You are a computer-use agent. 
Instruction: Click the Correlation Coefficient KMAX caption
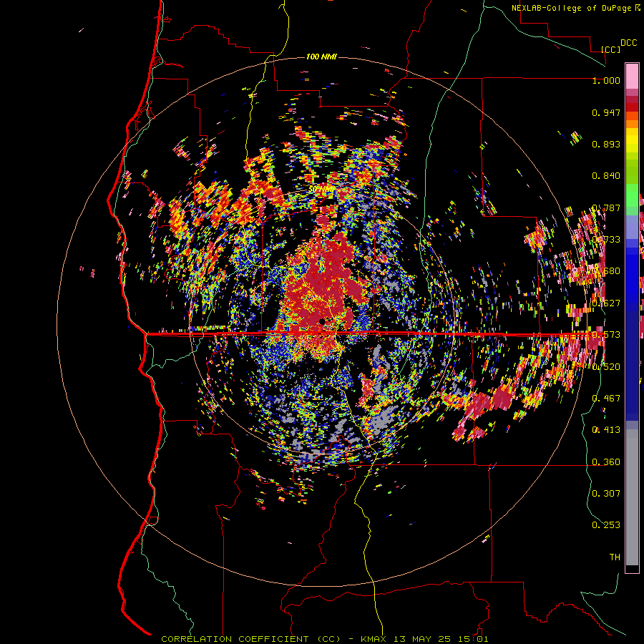(x=325, y=639)
